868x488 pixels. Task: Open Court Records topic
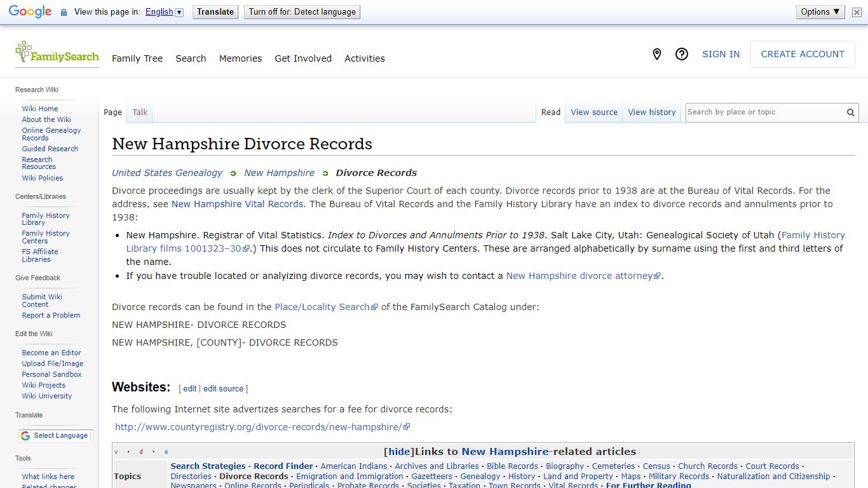point(773,466)
